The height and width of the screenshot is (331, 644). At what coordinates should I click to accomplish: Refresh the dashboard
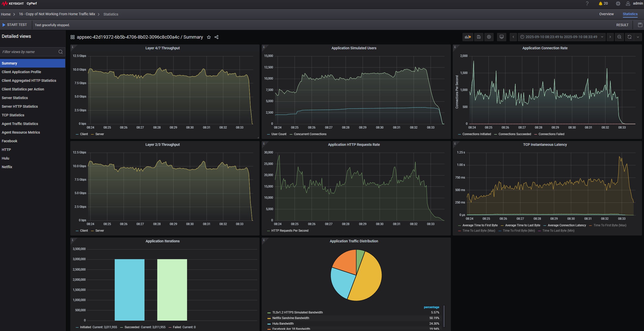(x=630, y=37)
